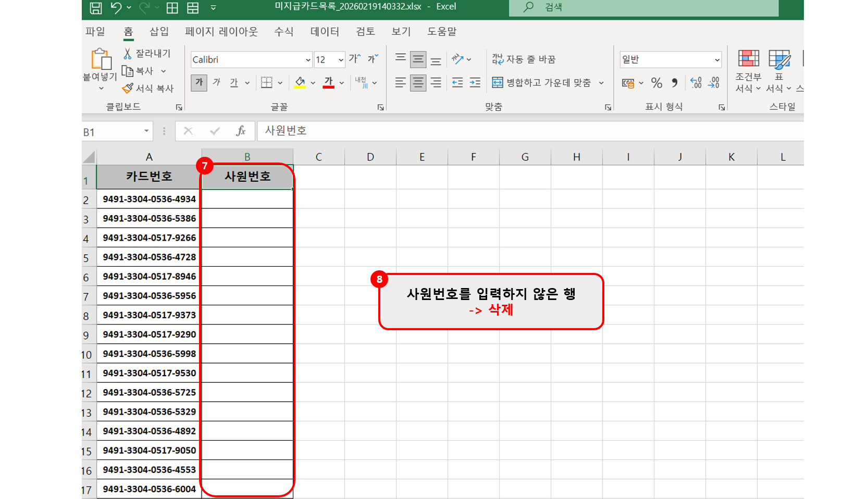Align text right
868x499 pixels.
click(436, 82)
